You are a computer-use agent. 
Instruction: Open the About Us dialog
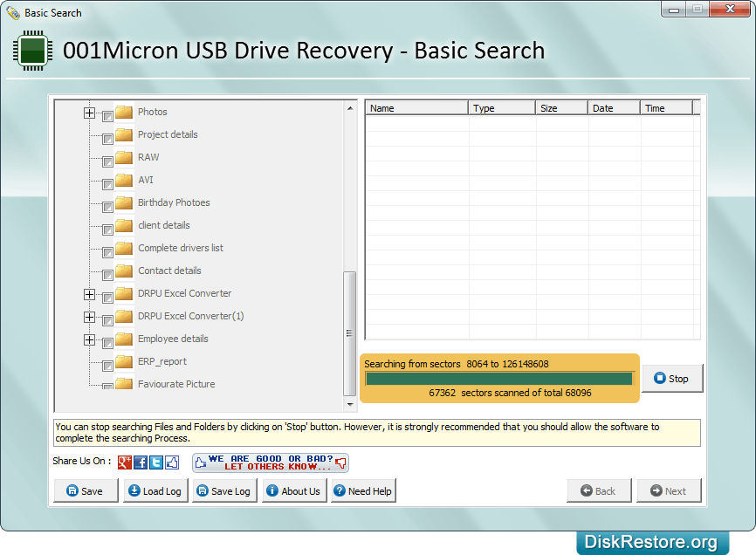pos(294,491)
